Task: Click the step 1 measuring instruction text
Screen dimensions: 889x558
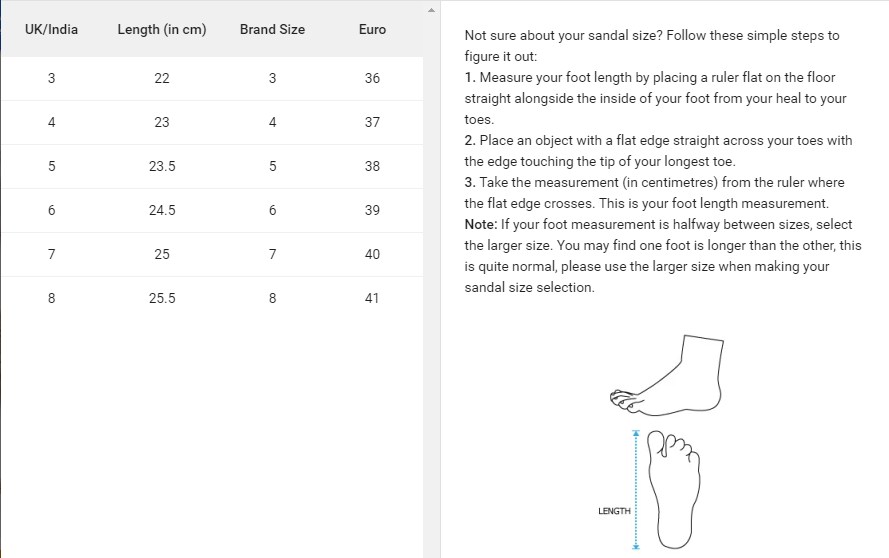Action: click(655, 98)
